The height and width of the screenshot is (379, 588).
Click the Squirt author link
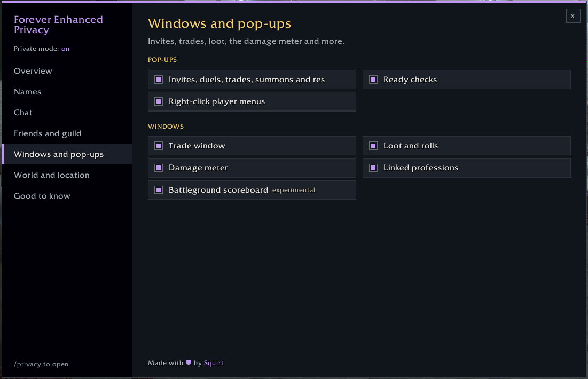[214, 363]
